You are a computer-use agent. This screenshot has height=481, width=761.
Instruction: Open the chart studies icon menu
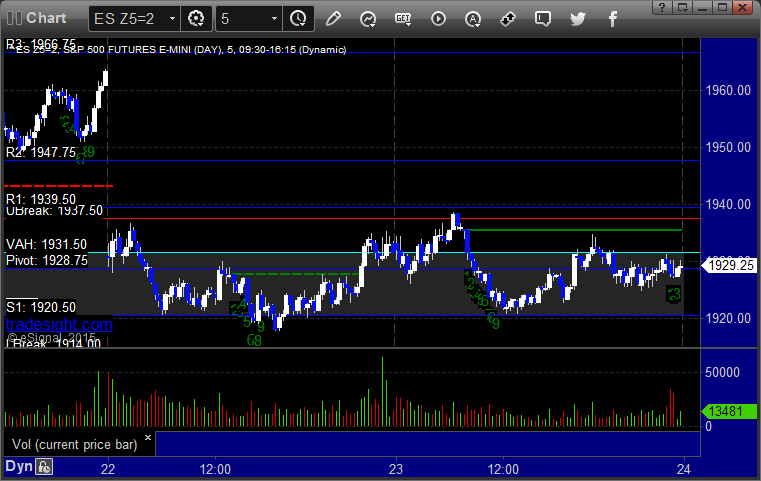click(368, 19)
